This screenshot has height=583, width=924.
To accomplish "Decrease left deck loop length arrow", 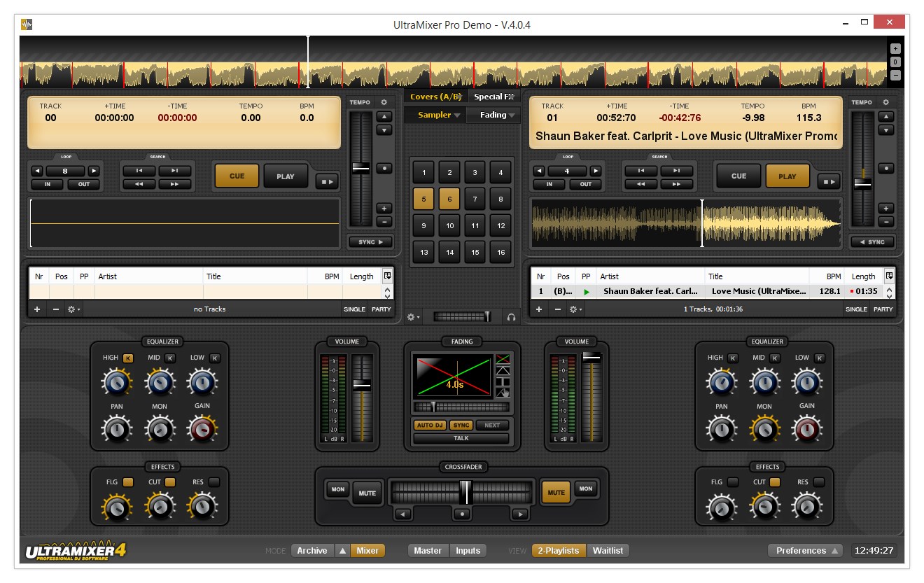I will [37, 171].
